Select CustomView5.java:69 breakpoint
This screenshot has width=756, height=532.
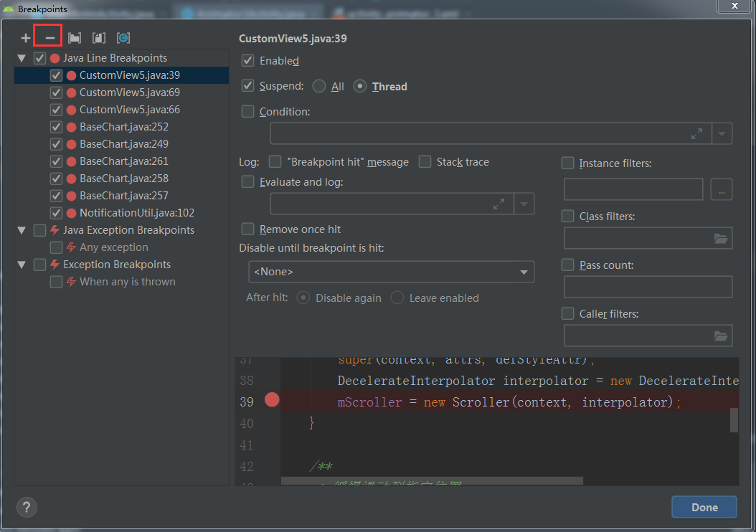click(130, 92)
